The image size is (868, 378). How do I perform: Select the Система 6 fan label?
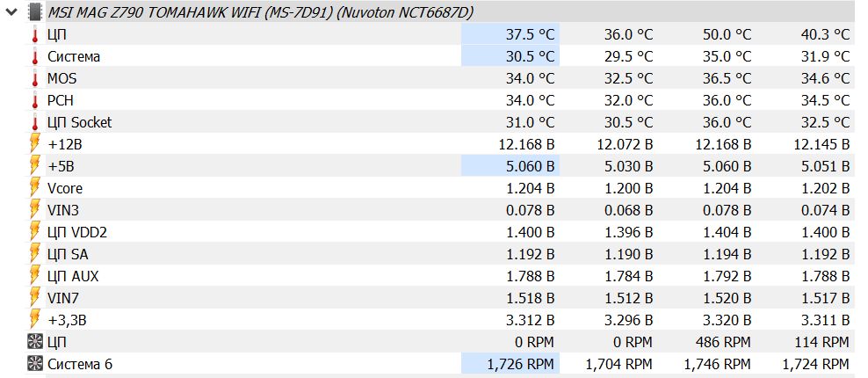[80, 364]
